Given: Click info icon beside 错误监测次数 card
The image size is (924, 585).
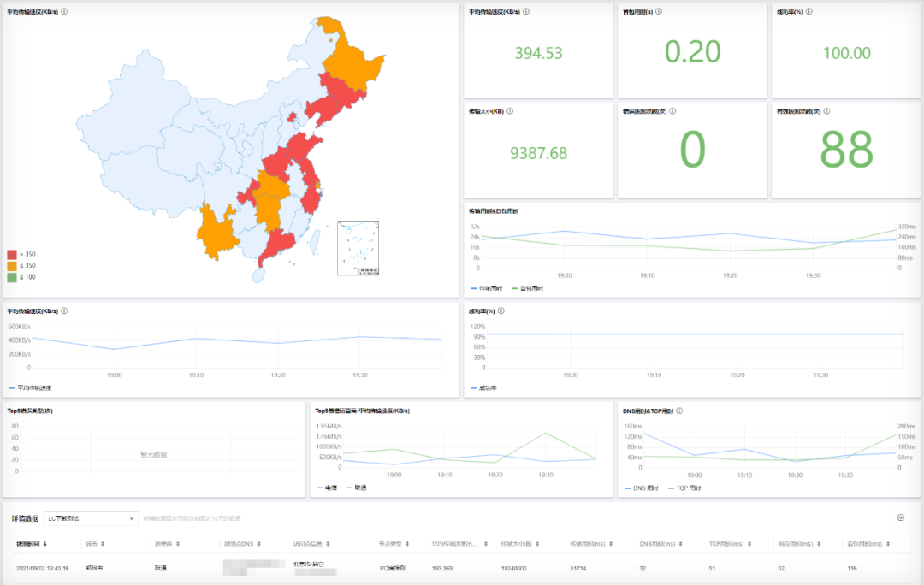Looking at the screenshot, I should (x=673, y=111).
